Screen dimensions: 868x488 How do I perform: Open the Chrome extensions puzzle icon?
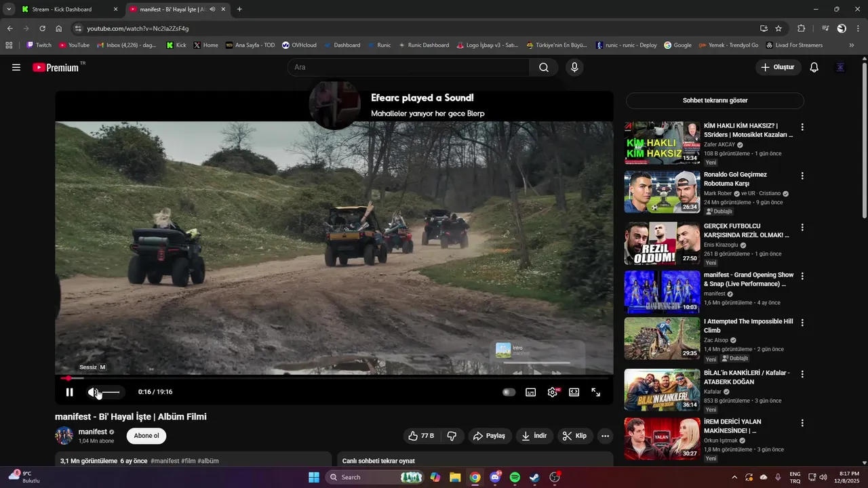click(801, 28)
